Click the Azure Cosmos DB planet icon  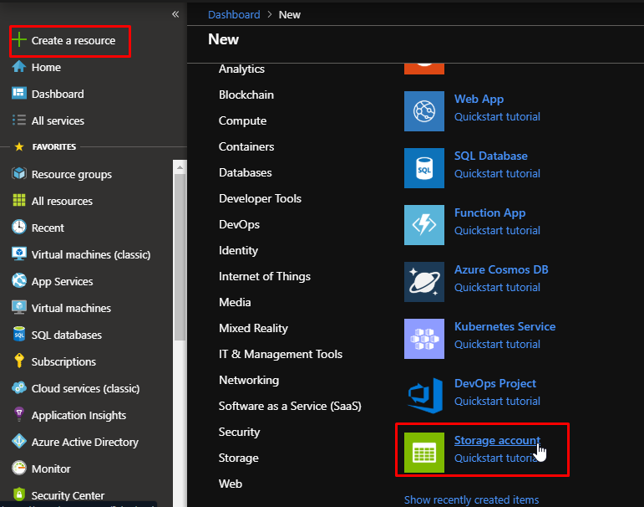point(424,282)
